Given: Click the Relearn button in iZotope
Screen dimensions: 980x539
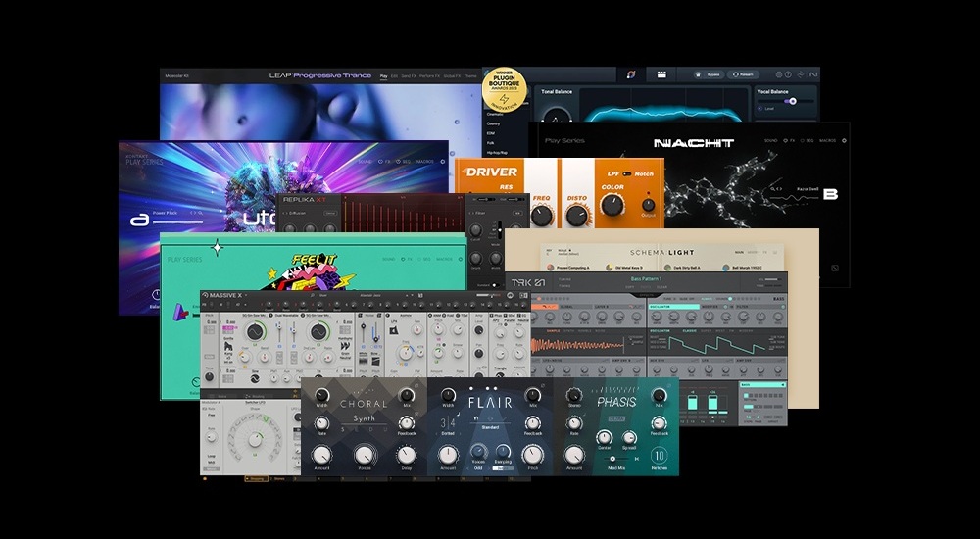Looking at the screenshot, I should [743, 74].
